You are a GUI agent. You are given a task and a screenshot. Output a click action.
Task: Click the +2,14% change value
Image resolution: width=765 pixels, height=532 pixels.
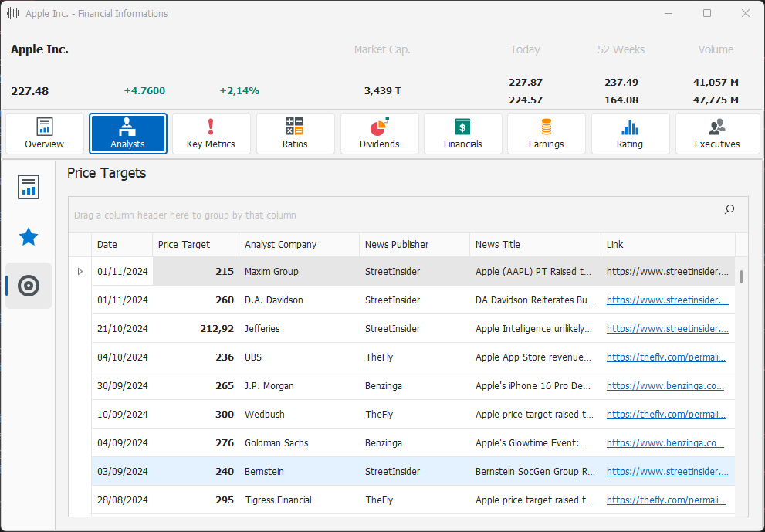pyautogui.click(x=239, y=91)
